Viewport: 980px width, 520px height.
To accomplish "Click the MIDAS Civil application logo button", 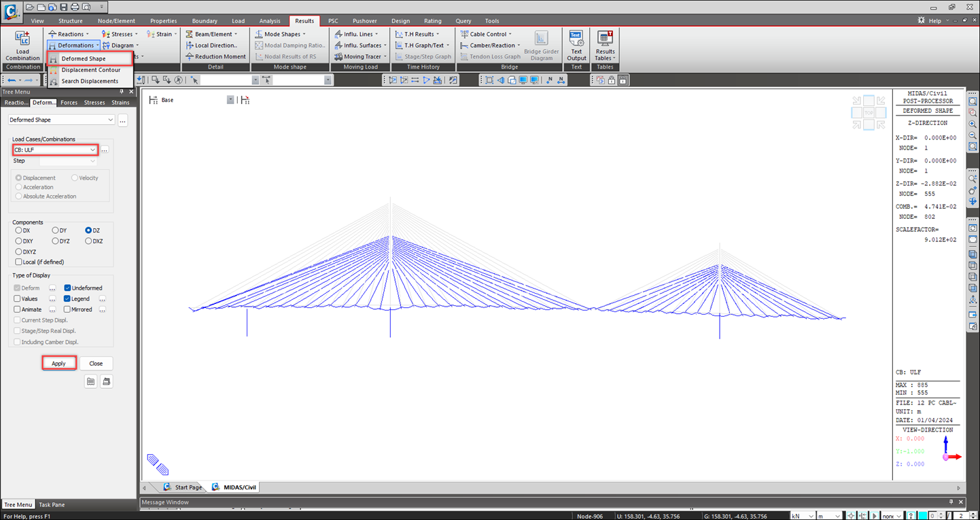I will pos(11,12).
